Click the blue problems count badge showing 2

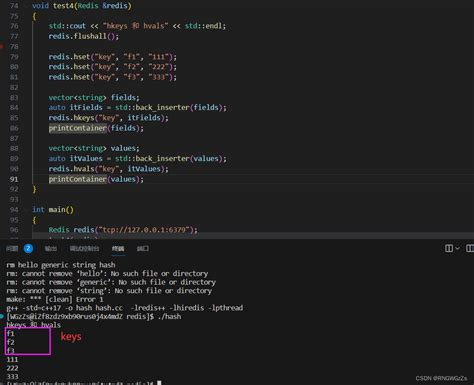tap(28, 248)
